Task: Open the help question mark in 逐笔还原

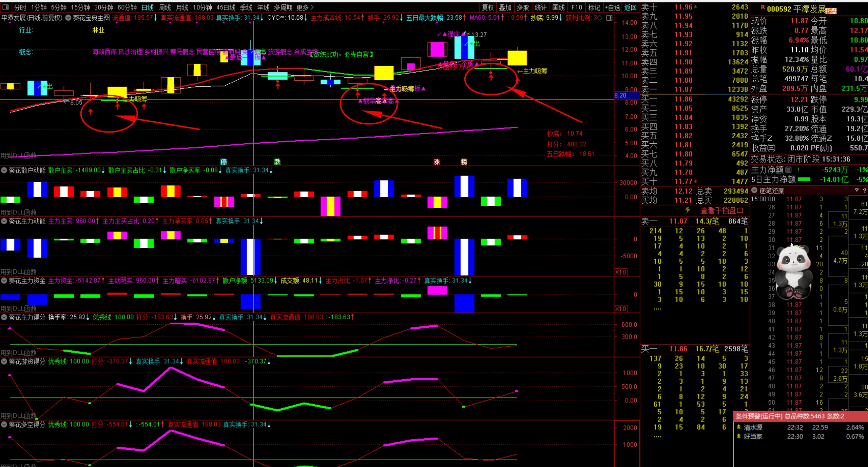Action: pos(864,190)
